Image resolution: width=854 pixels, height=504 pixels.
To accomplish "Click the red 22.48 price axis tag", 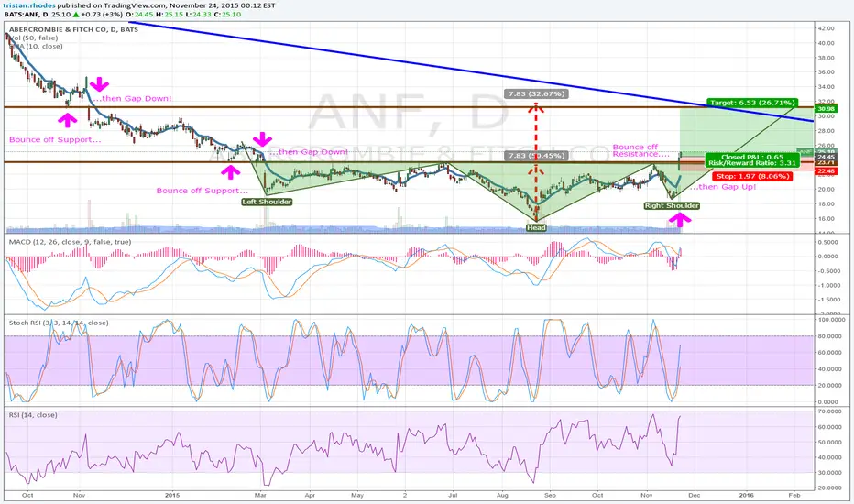I will (x=824, y=171).
